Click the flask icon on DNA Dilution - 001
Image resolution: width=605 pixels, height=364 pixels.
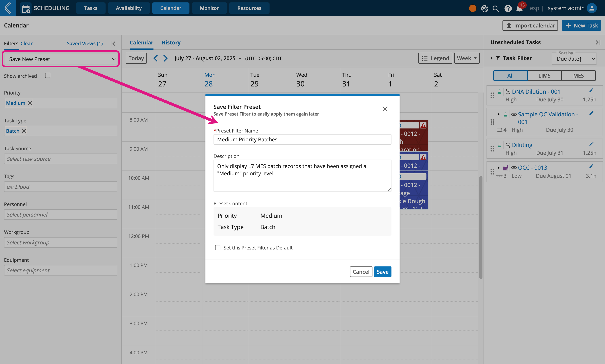(x=499, y=92)
